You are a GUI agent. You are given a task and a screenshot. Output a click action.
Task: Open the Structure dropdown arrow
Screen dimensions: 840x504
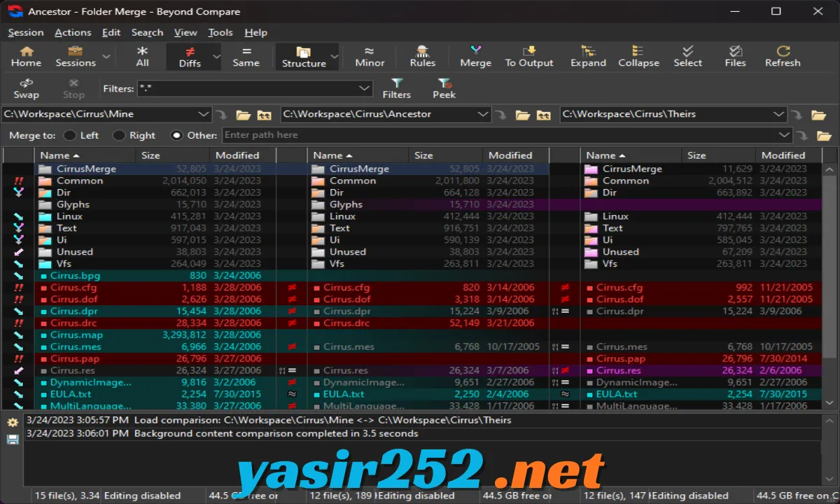click(335, 57)
